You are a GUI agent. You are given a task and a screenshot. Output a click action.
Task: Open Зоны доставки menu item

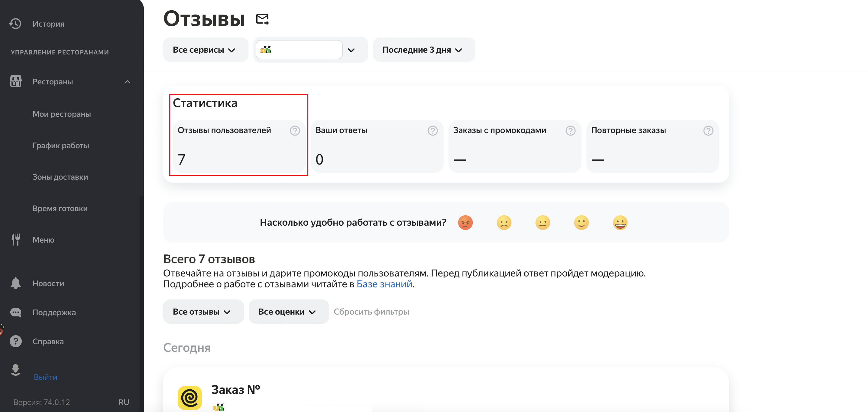click(60, 177)
